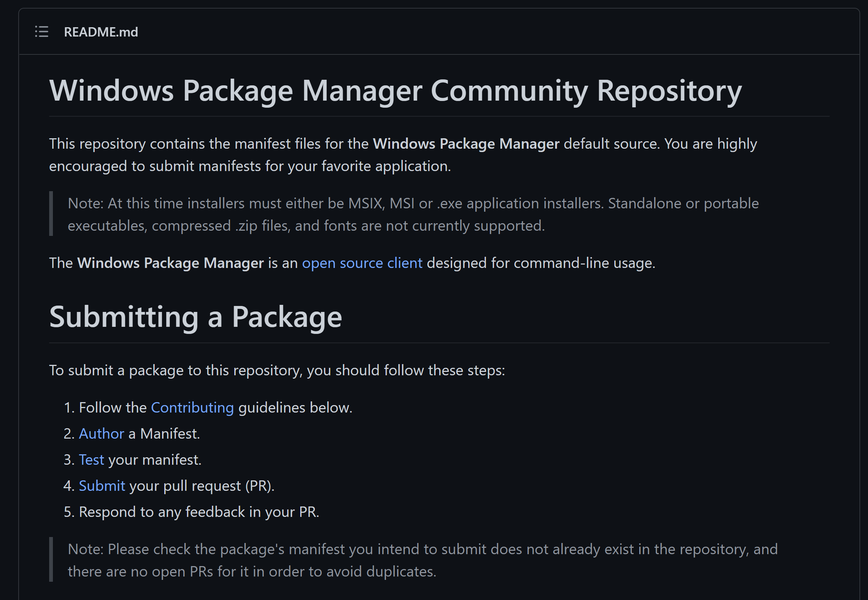Click the divider under the main heading
Screen dimensions: 868x600
coord(432,114)
